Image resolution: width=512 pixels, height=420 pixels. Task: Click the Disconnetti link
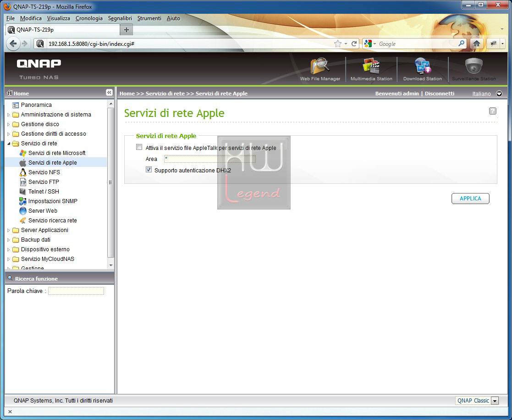point(439,94)
